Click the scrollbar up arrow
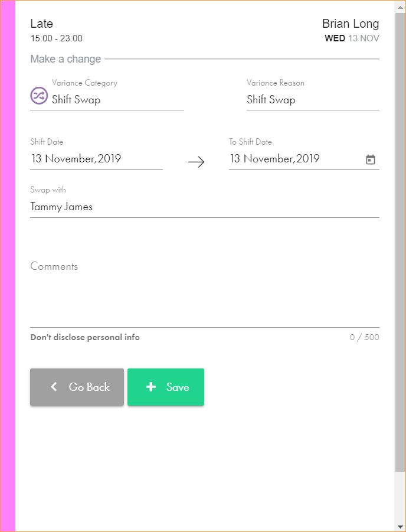Image resolution: width=406 pixels, height=532 pixels. click(x=401, y=6)
